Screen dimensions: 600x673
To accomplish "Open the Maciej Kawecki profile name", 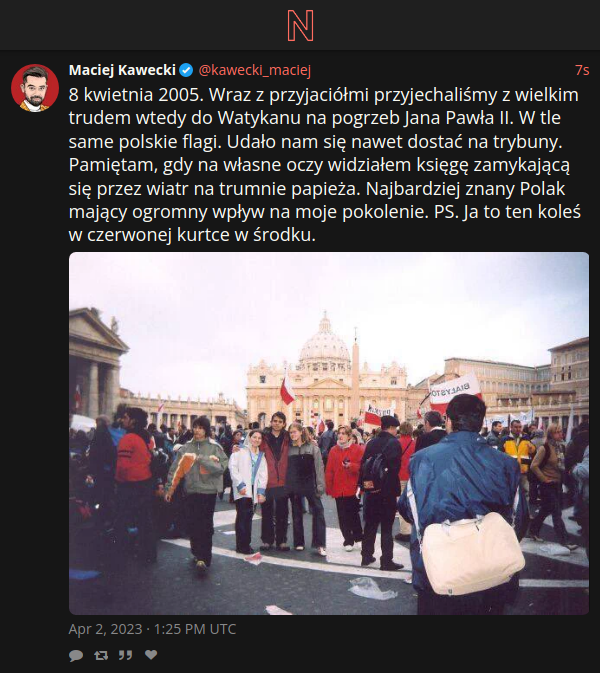I will pyautogui.click(x=122, y=70).
